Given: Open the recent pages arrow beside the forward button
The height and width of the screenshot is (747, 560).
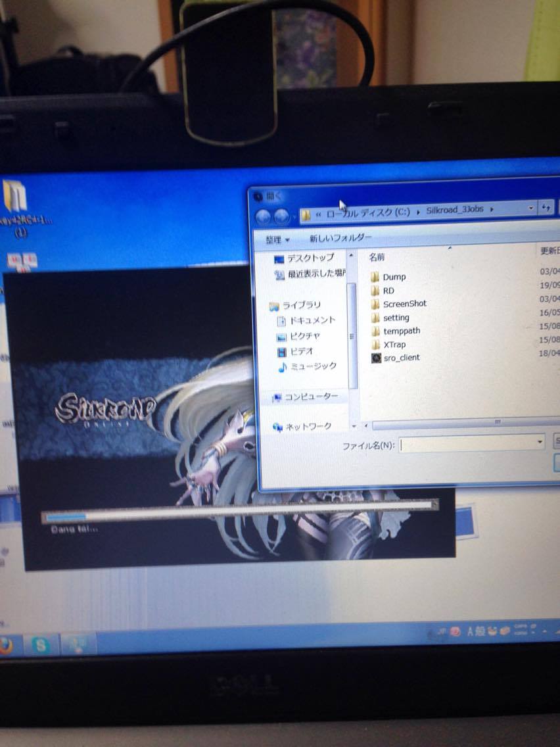Looking at the screenshot, I should coord(294,217).
